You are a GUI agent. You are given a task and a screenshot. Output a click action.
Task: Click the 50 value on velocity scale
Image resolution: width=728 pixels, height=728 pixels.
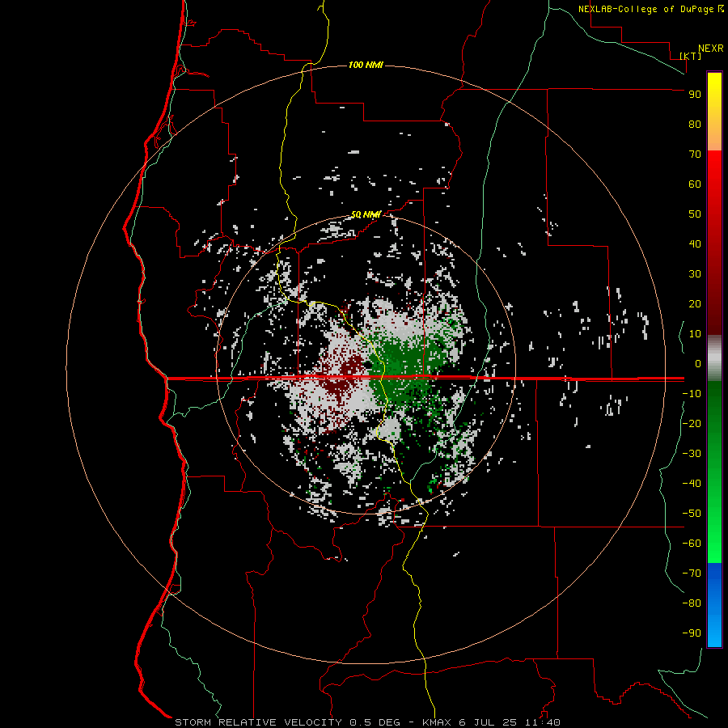tap(695, 214)
